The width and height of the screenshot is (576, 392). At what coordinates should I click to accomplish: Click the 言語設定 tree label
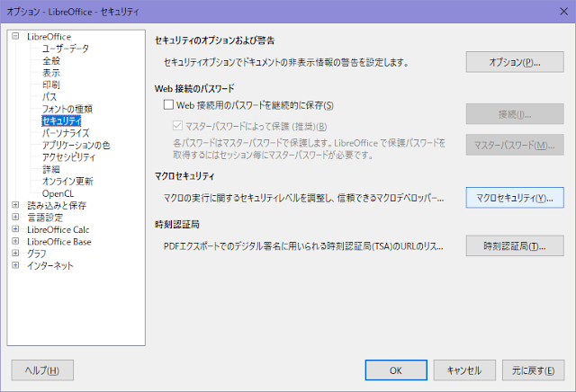(45, 218)
